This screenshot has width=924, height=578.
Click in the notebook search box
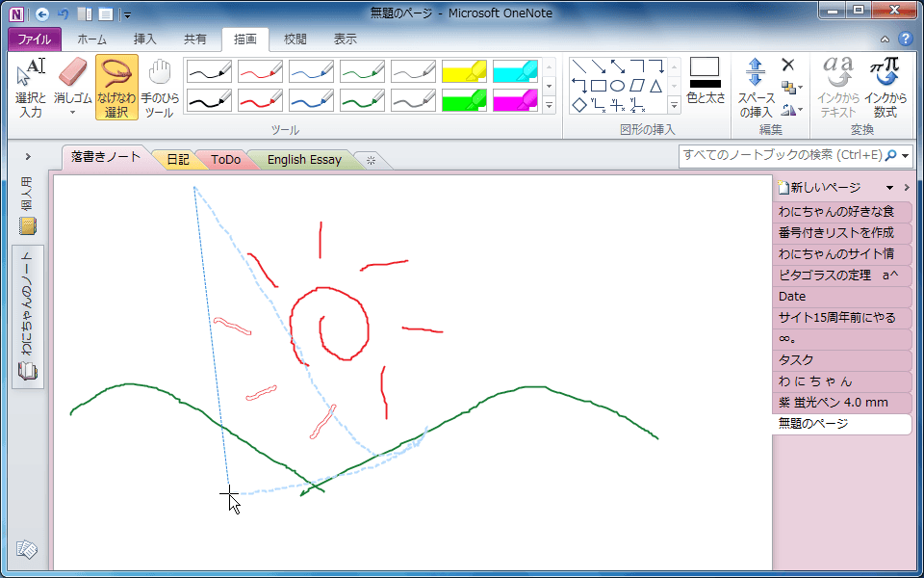783,156
